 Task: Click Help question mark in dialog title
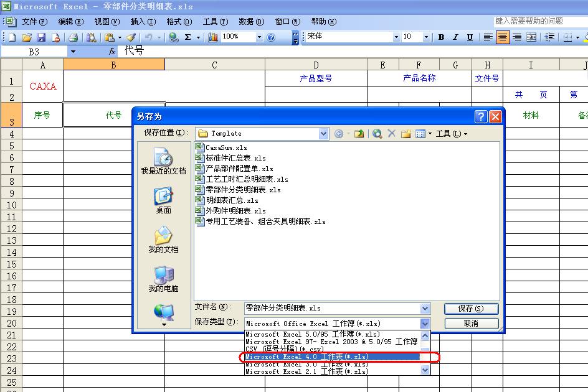pos(481,116)
